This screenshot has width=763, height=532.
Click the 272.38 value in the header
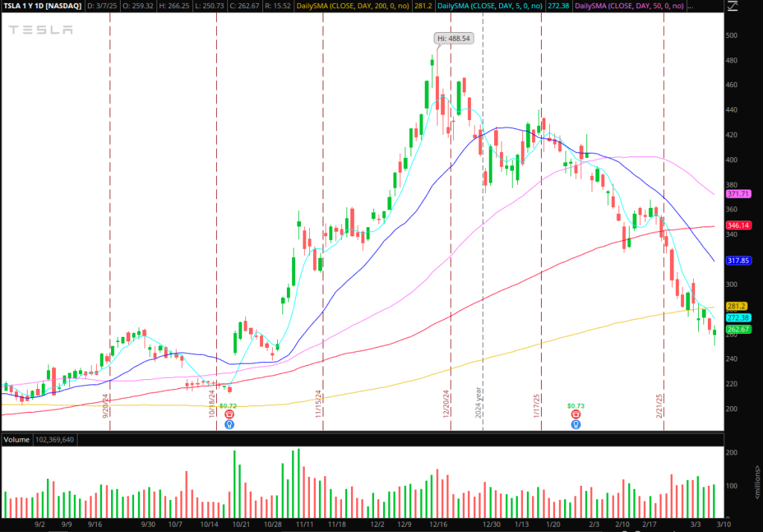tap(559, 6)
